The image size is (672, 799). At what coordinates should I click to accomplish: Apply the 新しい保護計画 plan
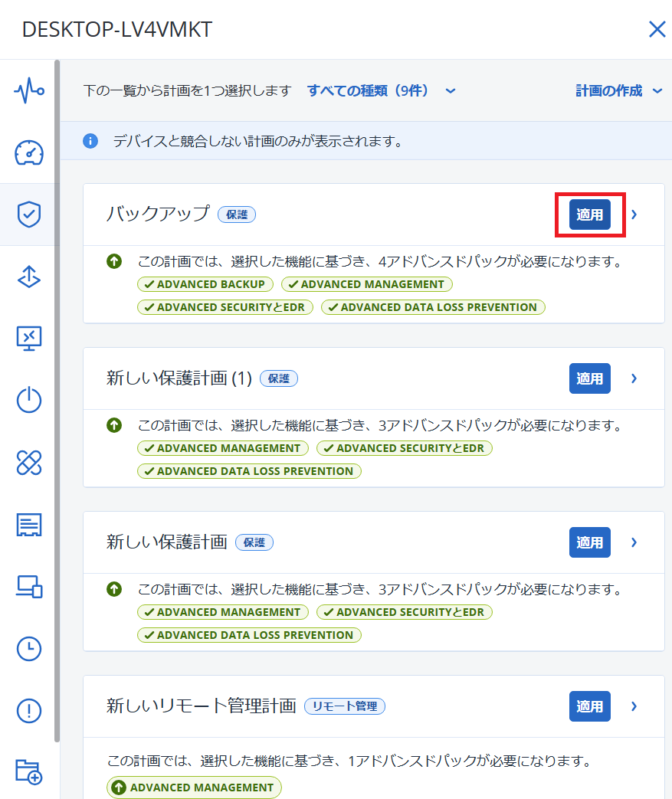pyautogui.click(x=590, y=542)
